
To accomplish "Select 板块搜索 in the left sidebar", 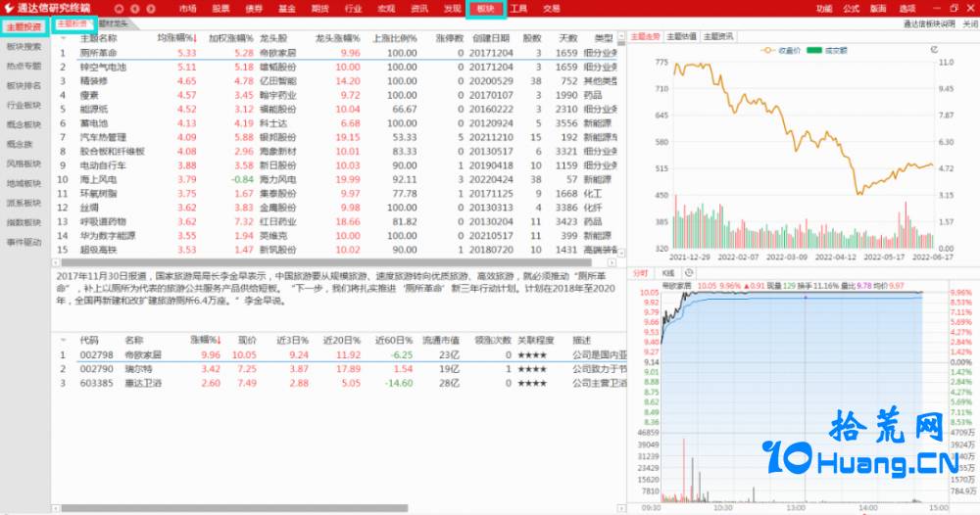I will (24, 47).
